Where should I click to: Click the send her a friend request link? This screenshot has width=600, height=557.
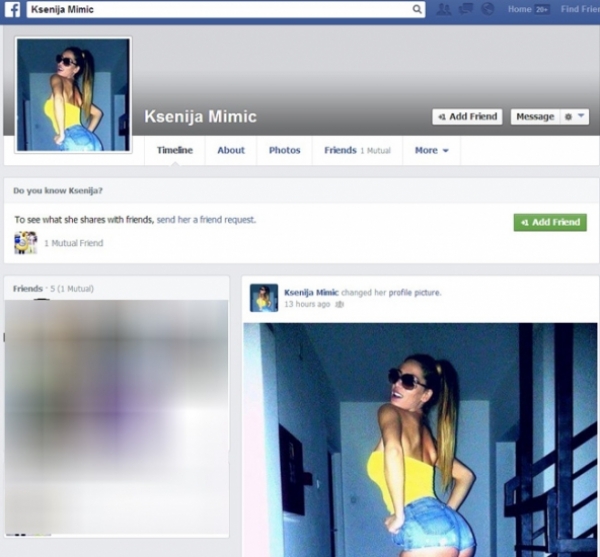click(206, 220)
